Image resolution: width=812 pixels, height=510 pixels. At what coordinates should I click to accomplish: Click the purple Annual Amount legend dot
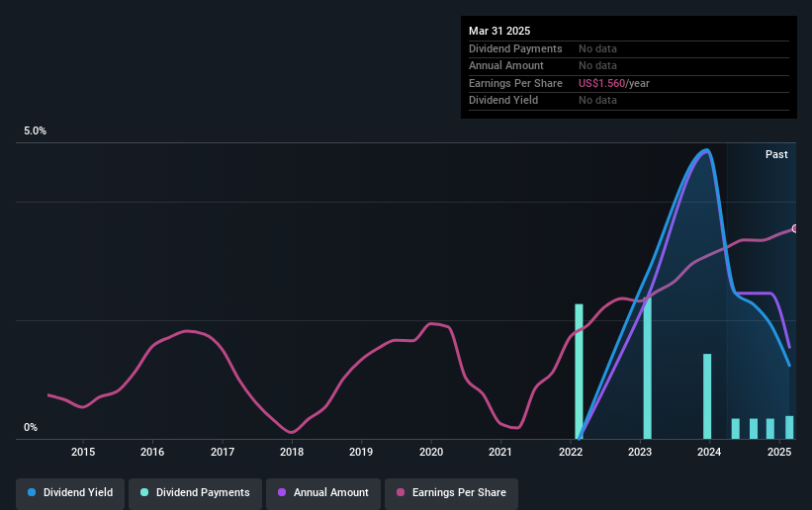282,492
